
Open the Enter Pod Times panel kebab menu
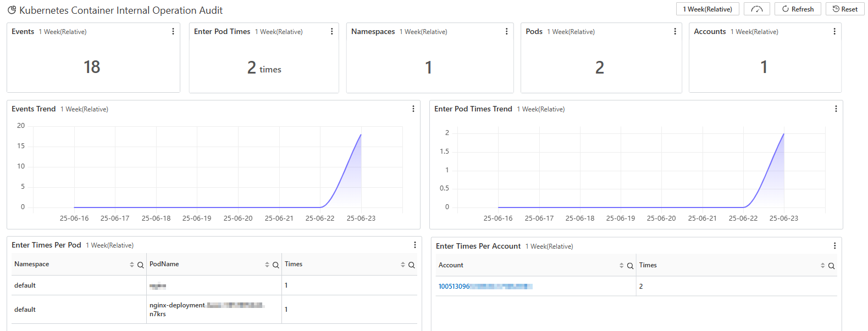point(331,31)
